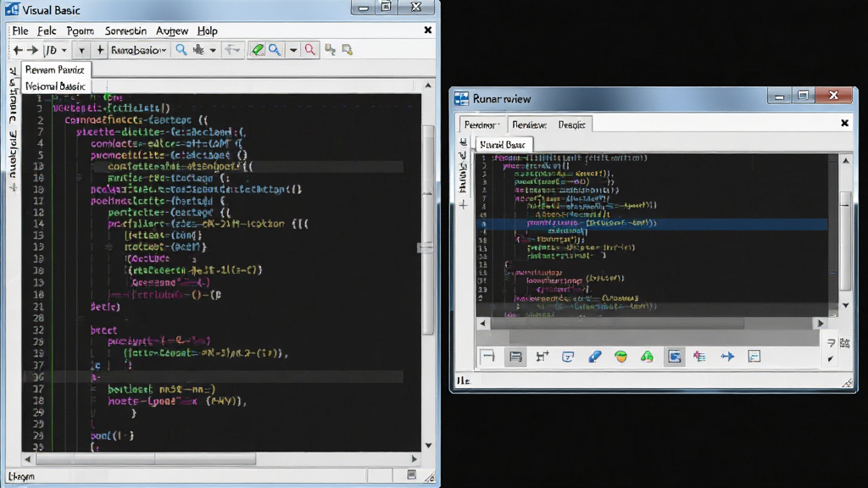Click the highlighted blue code line in Runar rwiew
Screen dimensions: 868x488
[652, 224]
